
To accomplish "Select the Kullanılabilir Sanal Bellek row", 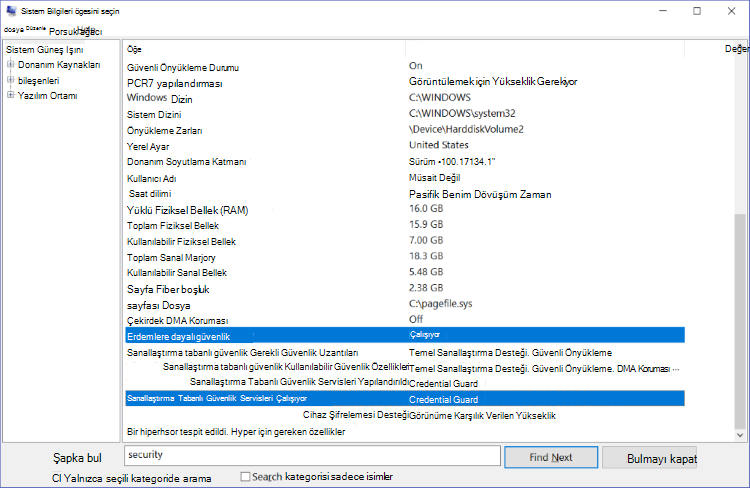I will coord(405,273).
